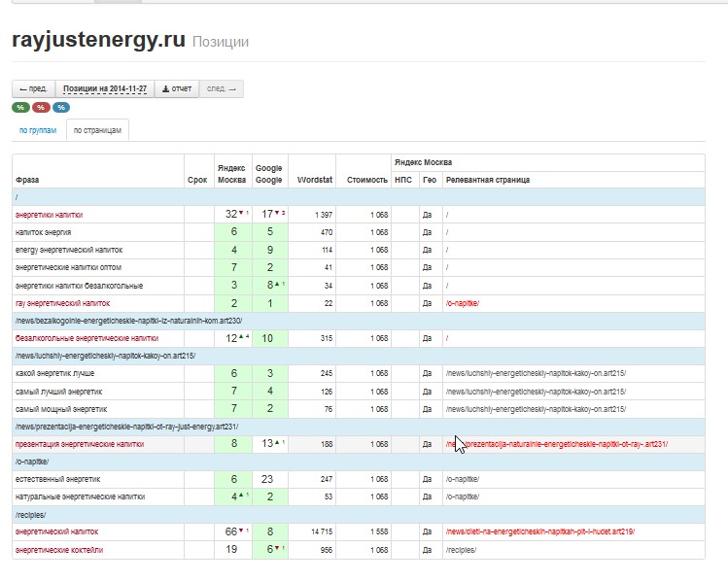
Task: Open phrase 'презентация энергетические напитки'
Action: click(x=80, y=444)
